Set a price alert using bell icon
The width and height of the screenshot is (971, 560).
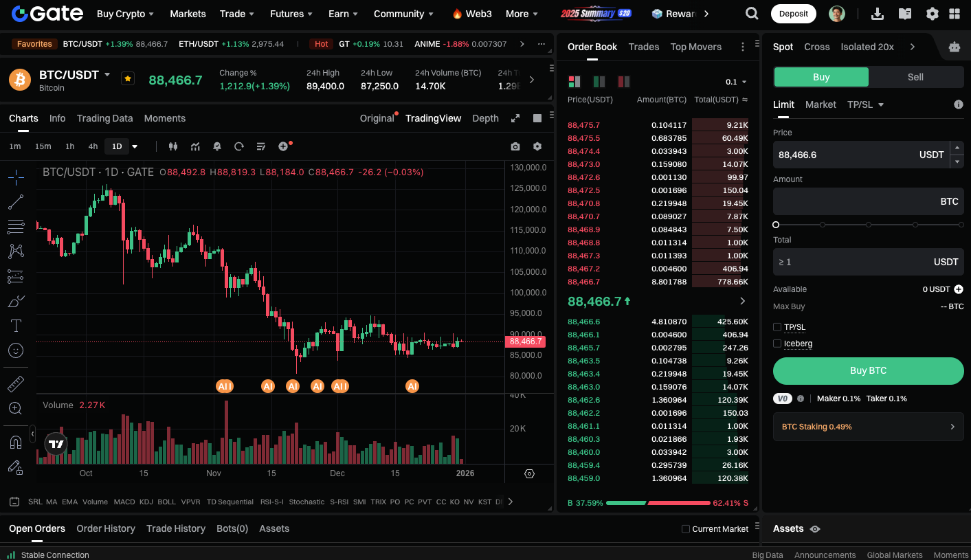217,146
